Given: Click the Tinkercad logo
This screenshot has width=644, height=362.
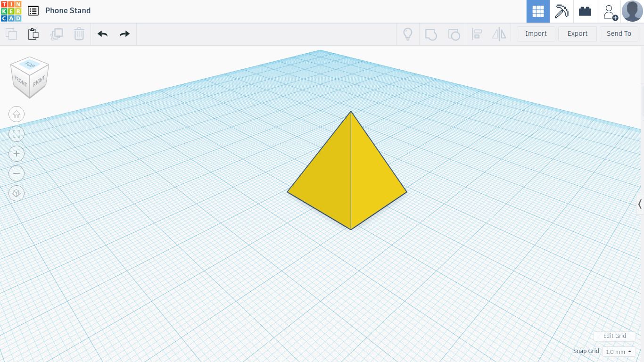Looking at the screenshot, I should pyautogui.click(x=11, y=11).
